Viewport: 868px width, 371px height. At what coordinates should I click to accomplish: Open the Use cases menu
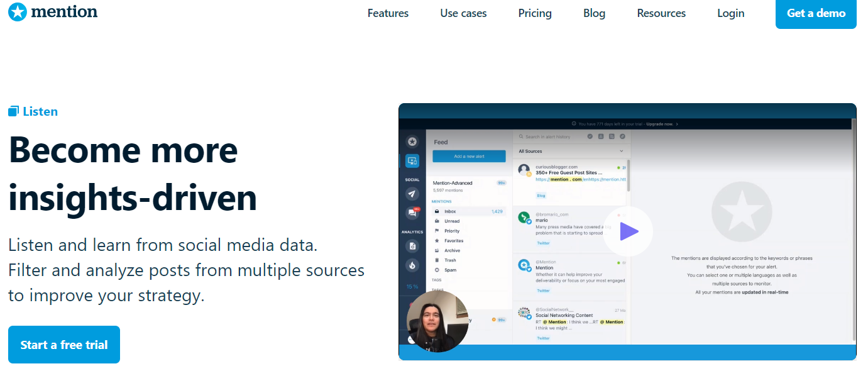point(463,13)
